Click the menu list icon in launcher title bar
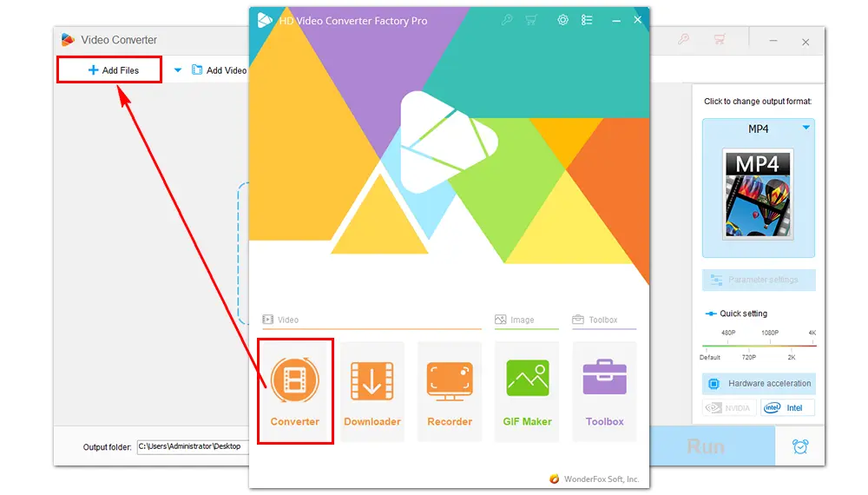This screenshot has height=495, width=868. click(587, 20)
